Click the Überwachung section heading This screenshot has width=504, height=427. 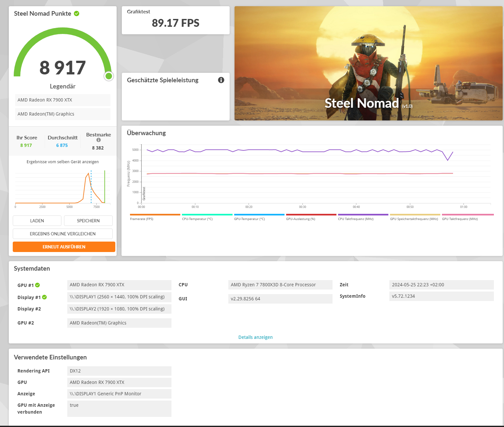(x=146, y=133)
